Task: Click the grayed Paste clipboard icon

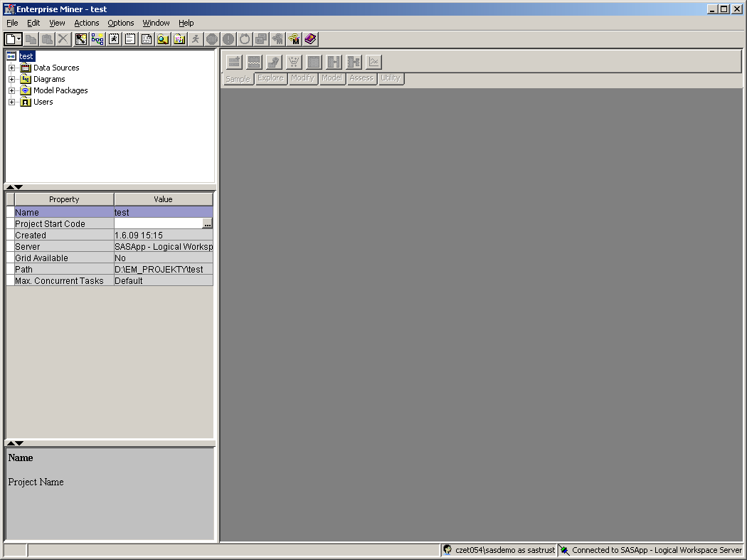Action: [47, 39]
